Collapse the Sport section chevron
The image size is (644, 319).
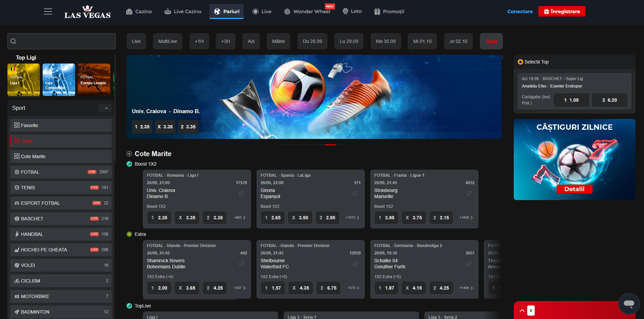point(106,108)
